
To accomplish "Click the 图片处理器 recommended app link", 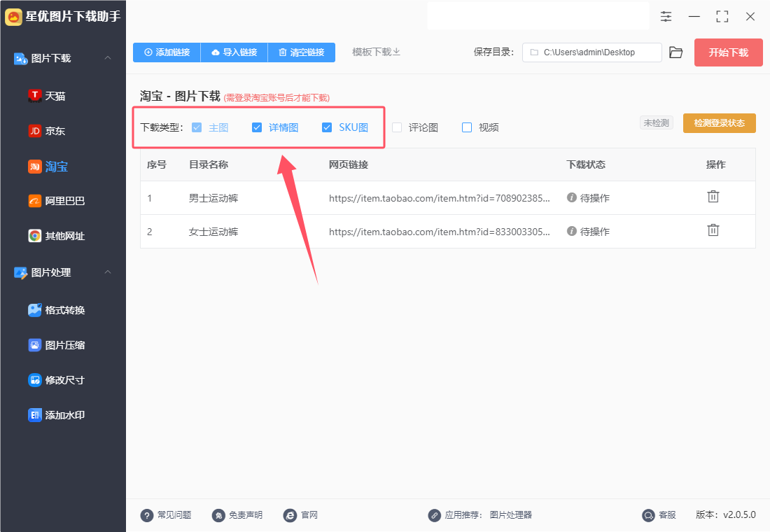I will coord(511,514).
